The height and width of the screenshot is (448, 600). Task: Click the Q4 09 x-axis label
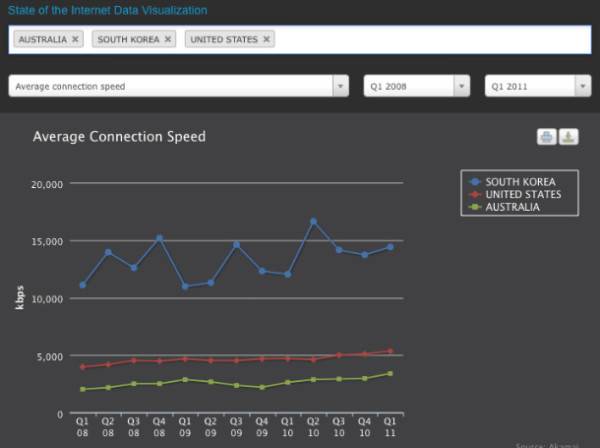coord(262,427)
